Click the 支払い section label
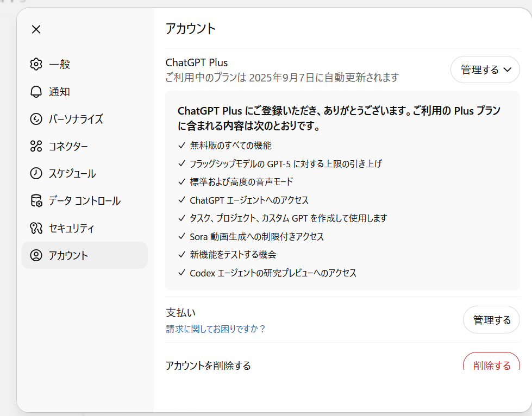Image resolution: width=532 pixels, height=416 pixels. (180, 313)
